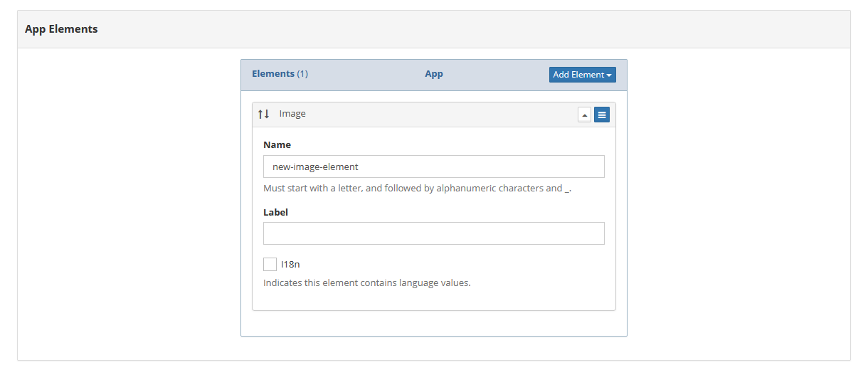This screenshot has height=370, width=868.
Task: Click the Image element title text
Action: [292, 114]
